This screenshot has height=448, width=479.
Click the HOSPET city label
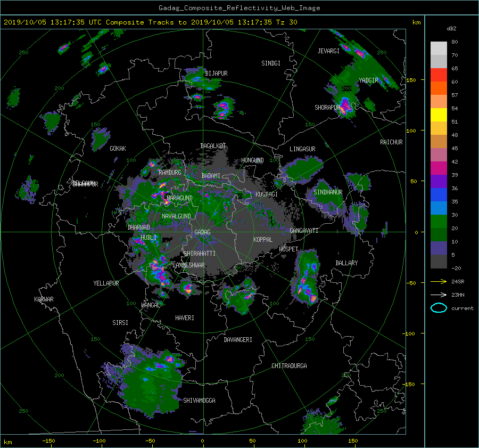click(x=288, y=249)
